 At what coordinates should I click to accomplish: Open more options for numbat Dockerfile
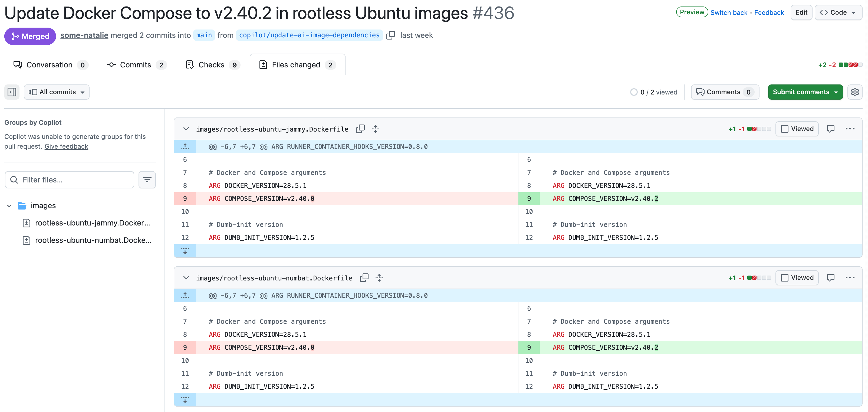point(850,278)
